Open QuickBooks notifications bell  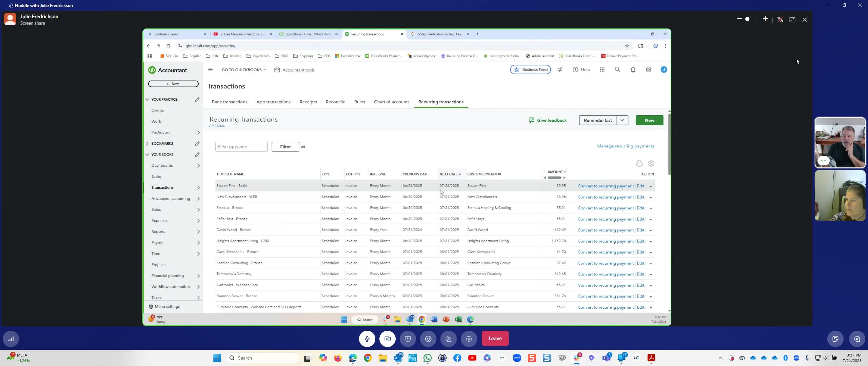pyautogui.click(x=633, y=69)
